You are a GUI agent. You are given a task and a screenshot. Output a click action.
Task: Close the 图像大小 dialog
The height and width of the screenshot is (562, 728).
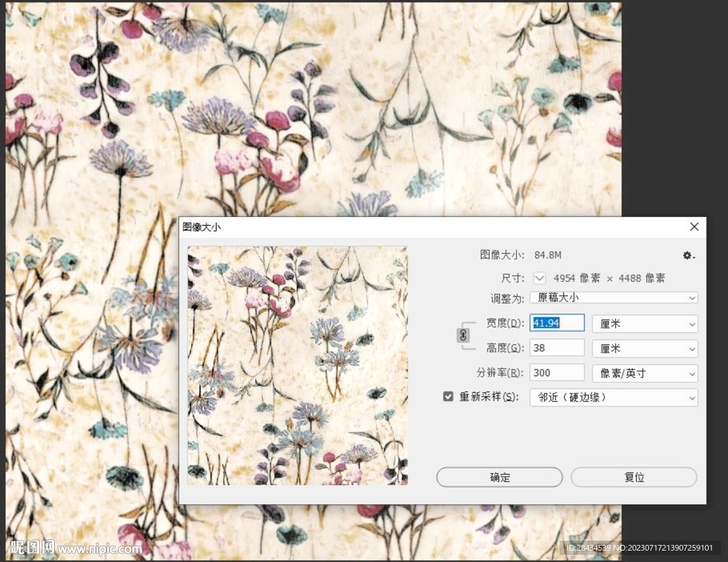(694, 227)
